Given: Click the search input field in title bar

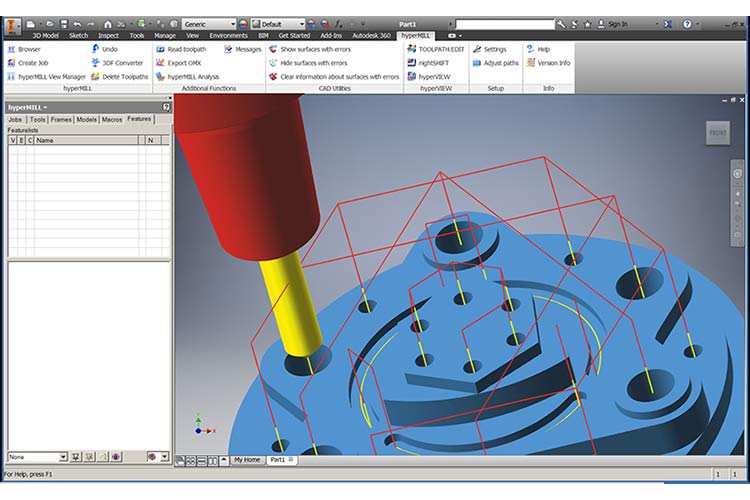Looking at the screenshot, I should [x=505, y=24].
